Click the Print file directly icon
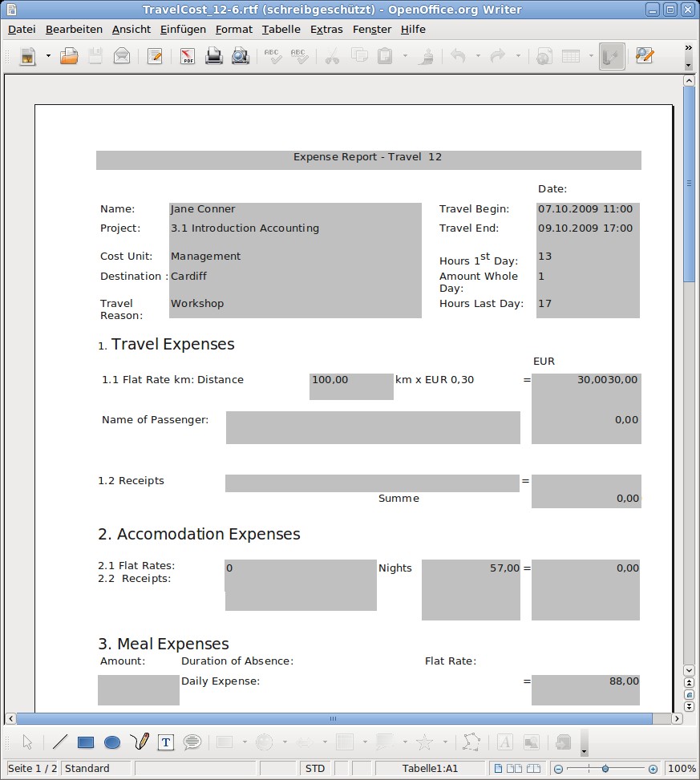Viewport: 700px width, 780px height. pyautogui.click(x=213, y=56)
